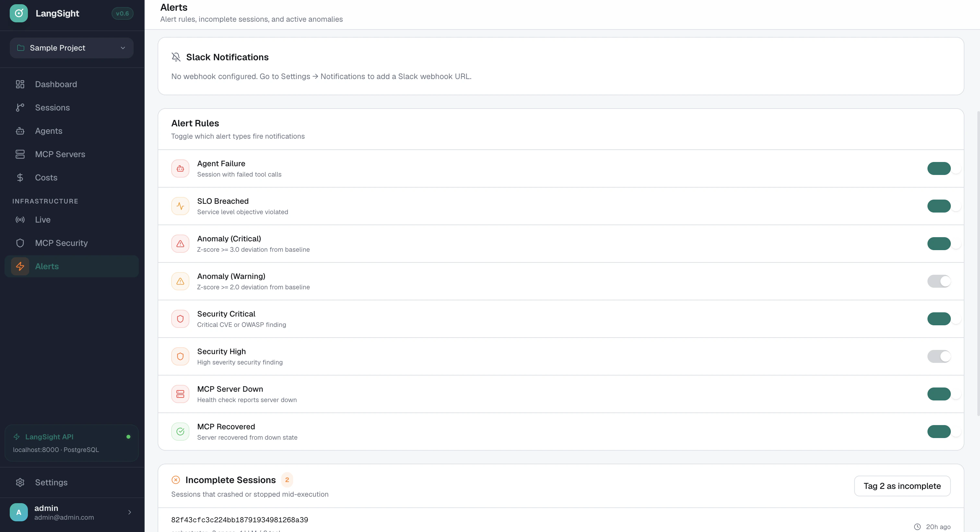Click the Alerts lightning bolt icon
Image resolution: width=980 pixels, height=532 pixels.
(20, 266)
